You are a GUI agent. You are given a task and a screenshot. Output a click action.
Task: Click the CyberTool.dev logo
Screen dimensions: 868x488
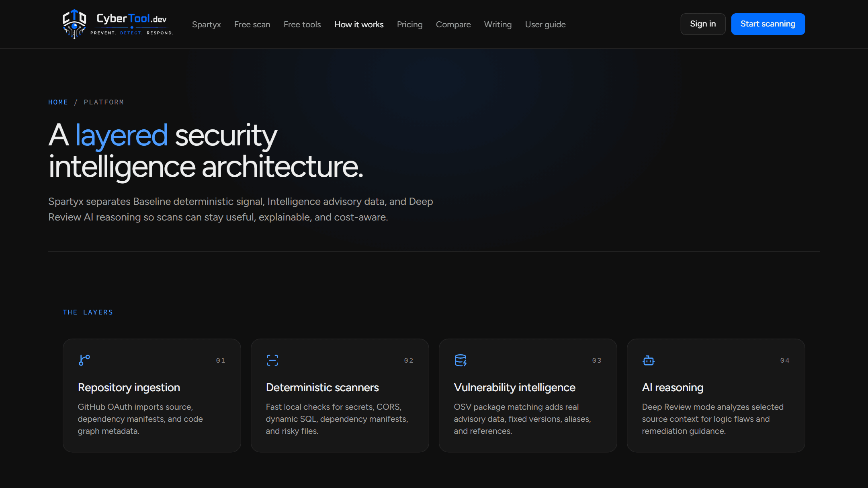click(x=118, y=24)
